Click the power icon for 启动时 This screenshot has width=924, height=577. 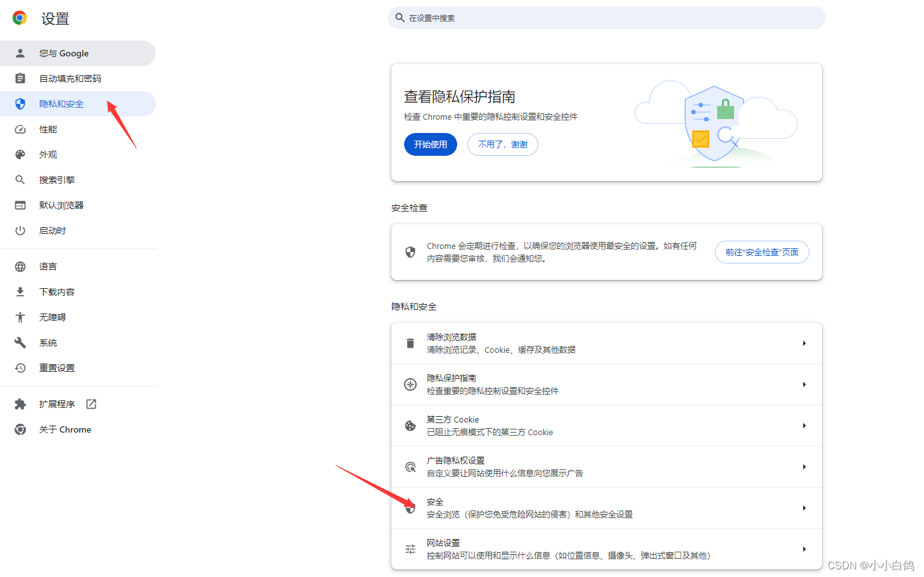[20, 231]
